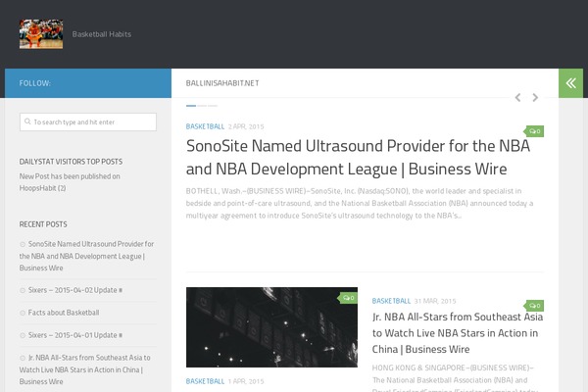Open BASKETBALL category dated 1 Apr, 2015
Screen dimensions: 588x392
point(205,381)
